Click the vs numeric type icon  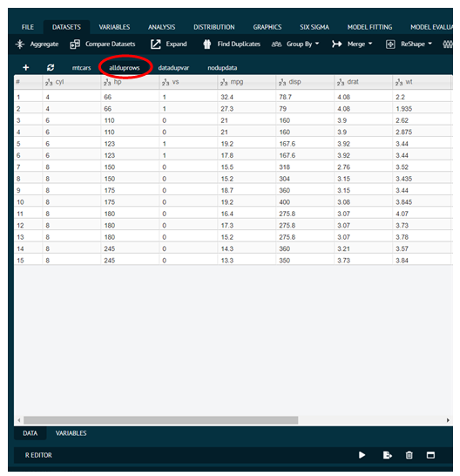166,82
